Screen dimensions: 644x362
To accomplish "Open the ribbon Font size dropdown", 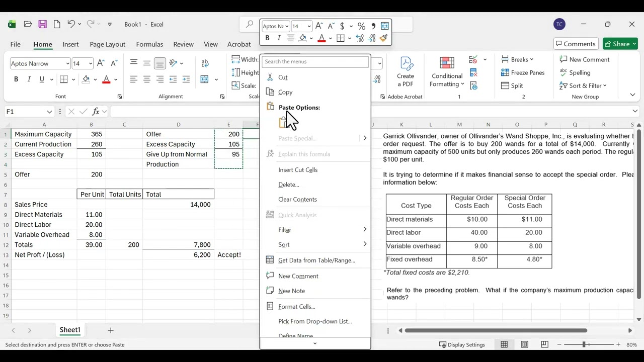I will [x=90, y=63].
